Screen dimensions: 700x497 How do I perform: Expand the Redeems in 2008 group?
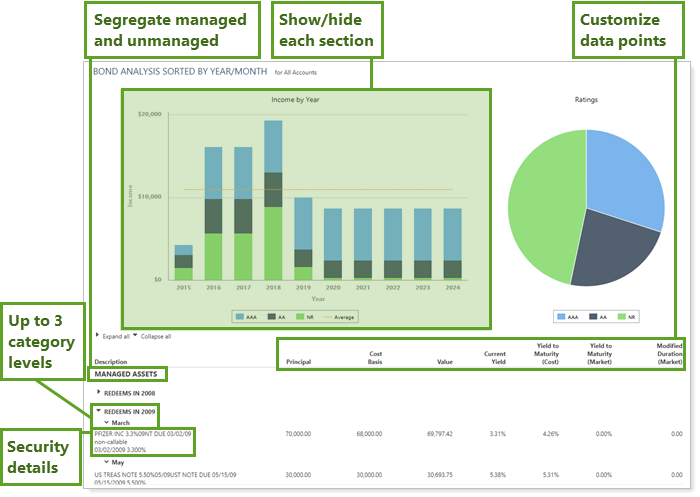pyautogui.click(x=98, y=393)
